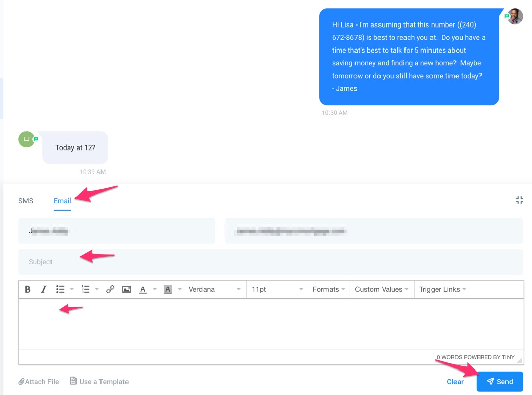
Task: Click the sender profile photo avatar
Action: (515, 16)
